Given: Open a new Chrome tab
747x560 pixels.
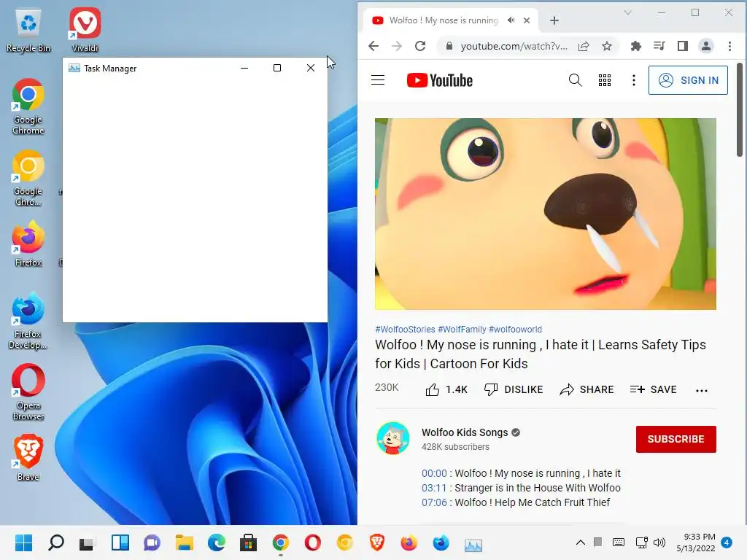Looking at the screenshot, I should pos(554,20).
